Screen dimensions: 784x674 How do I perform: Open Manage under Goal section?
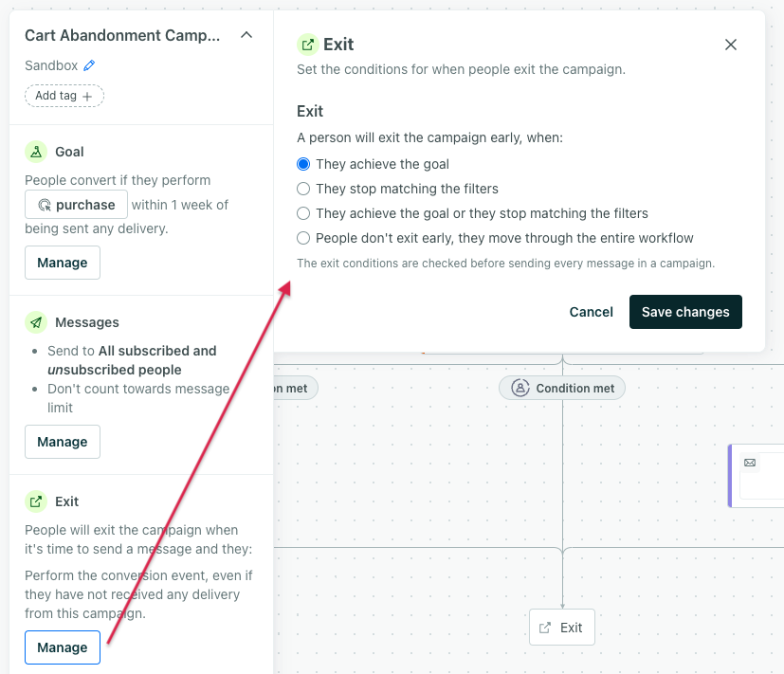tap(63, 263)
